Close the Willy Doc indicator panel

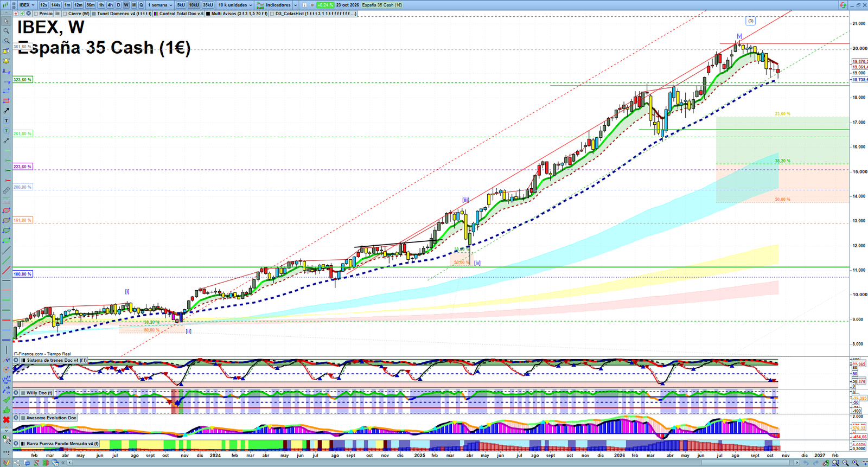click(x=16, y=393)
